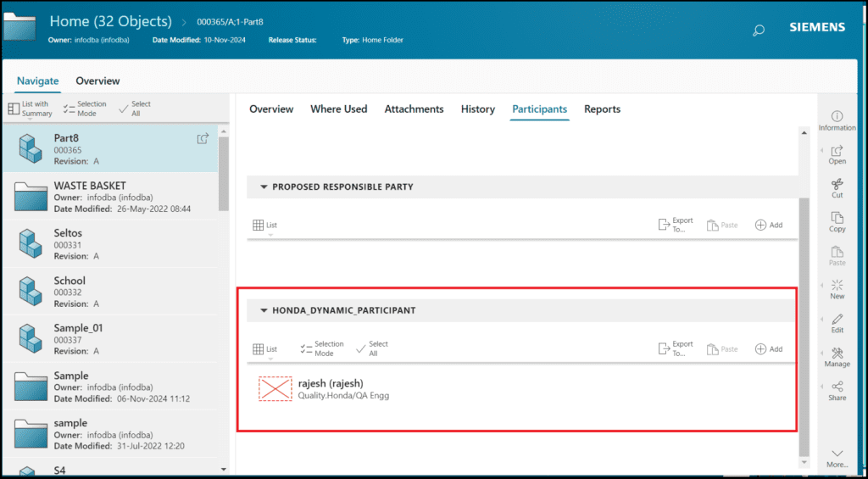The width and height of the screenshot is (868, 479).
Task: Collapse the PROPOSED RESPONSIBLE PARTY section
Action: click(x=264, y=187)
